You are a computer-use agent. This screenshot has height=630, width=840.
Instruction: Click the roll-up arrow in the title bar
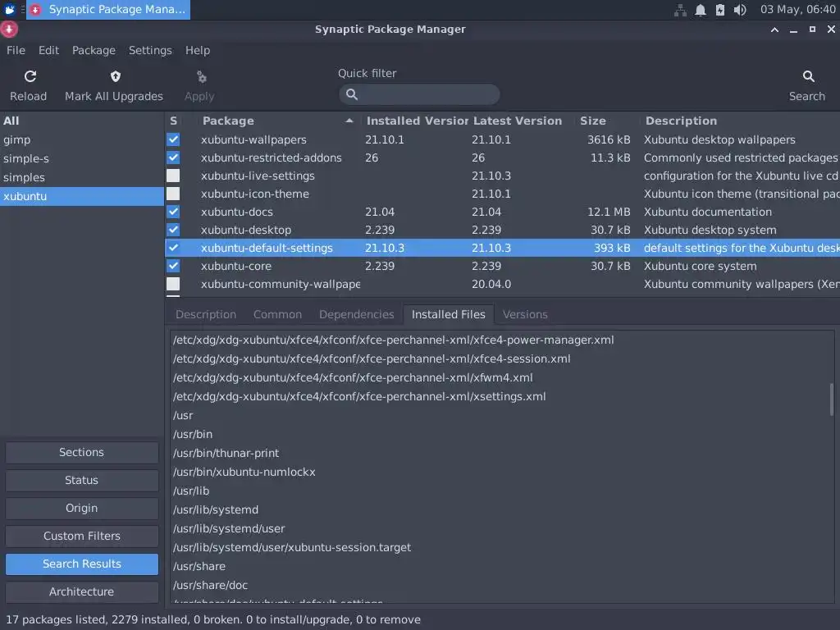[x=774, y=30]
